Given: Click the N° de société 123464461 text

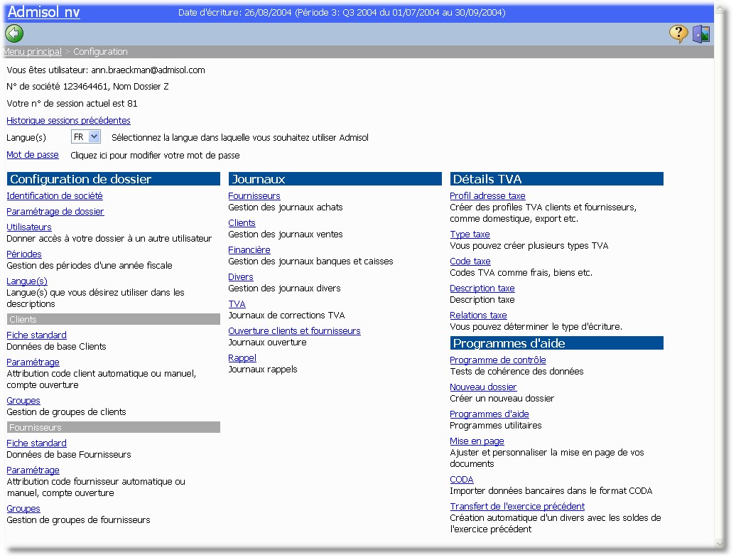Looking at the screenshot, I should pos(58,87).
